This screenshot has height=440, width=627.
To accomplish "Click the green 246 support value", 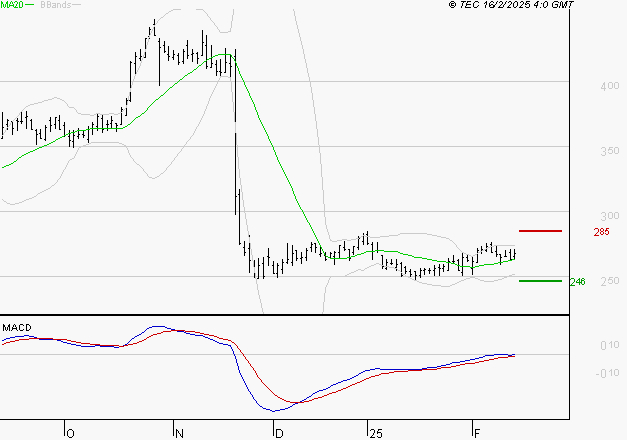I will click(578, 282).
